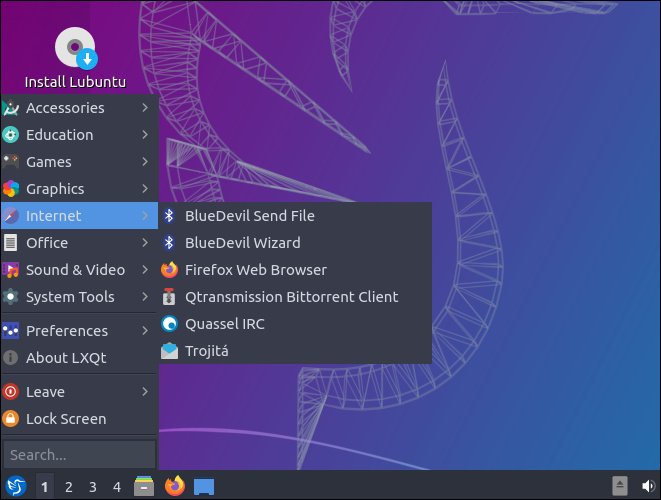Switch to desktop 4
661x500 pixels.
[x=117, y=487]
